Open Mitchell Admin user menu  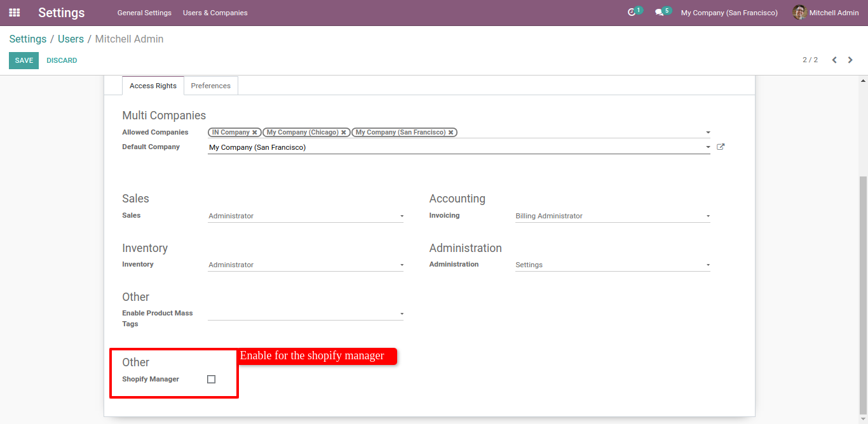(826, 13)
